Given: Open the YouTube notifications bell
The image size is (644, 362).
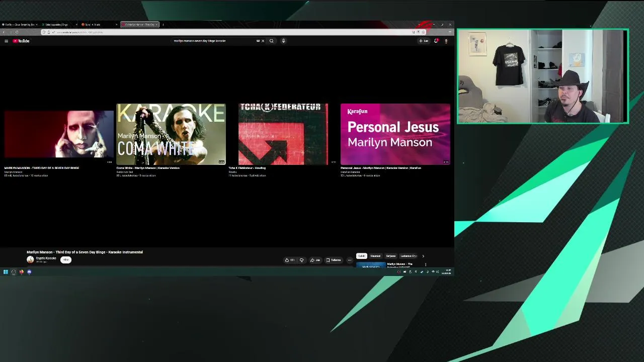Looking at the screenshot, I should tap(436, 41).
